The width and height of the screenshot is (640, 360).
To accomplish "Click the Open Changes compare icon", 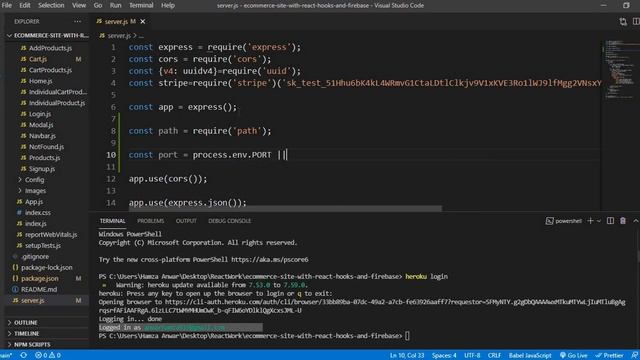I will pos(623,22).
